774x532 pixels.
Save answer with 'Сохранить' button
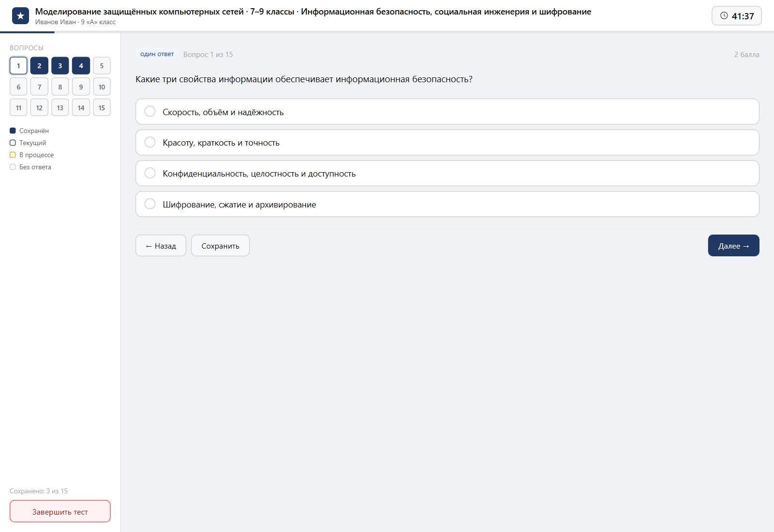[x=220, y=246]
